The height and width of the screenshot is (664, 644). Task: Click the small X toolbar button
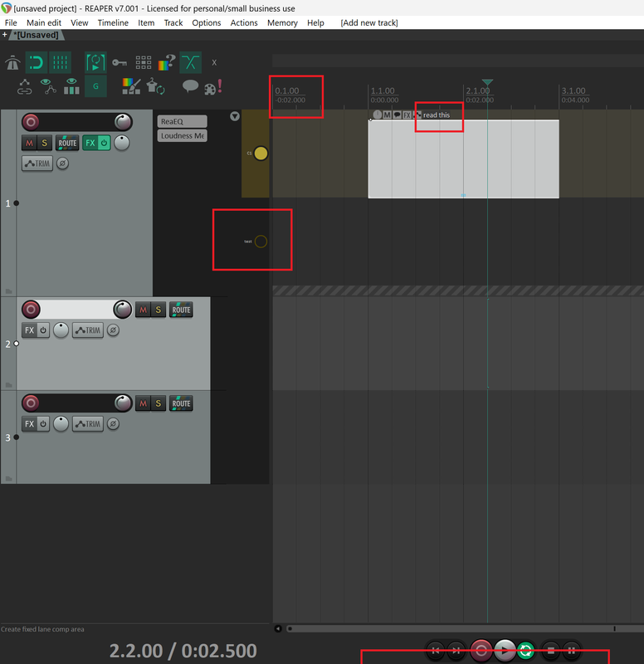[x=214, y=63]
